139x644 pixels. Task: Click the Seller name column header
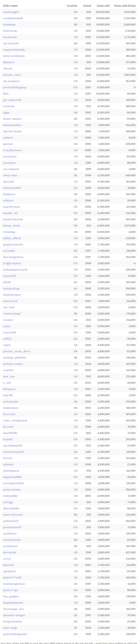tap(10, 6)
